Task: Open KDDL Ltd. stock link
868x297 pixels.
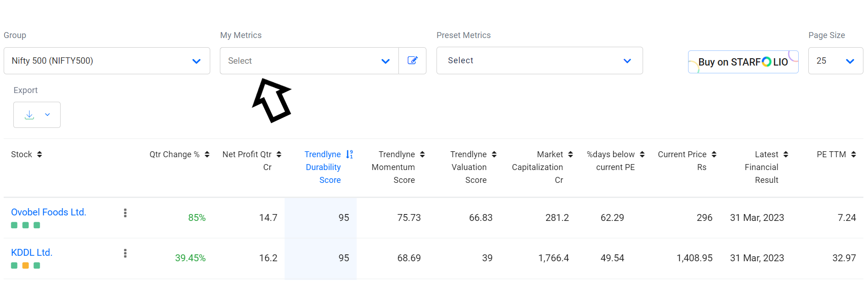Action: [x=32, y=253]
